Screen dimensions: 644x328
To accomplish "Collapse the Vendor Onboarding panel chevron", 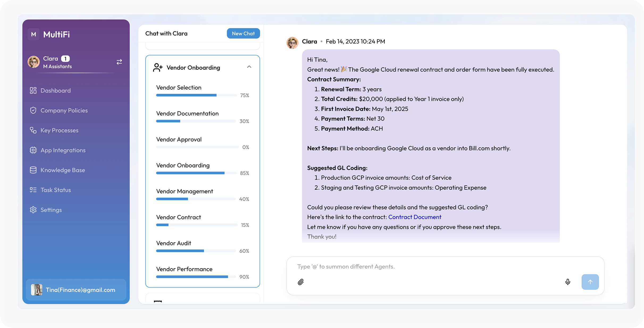I will (249, 67).
